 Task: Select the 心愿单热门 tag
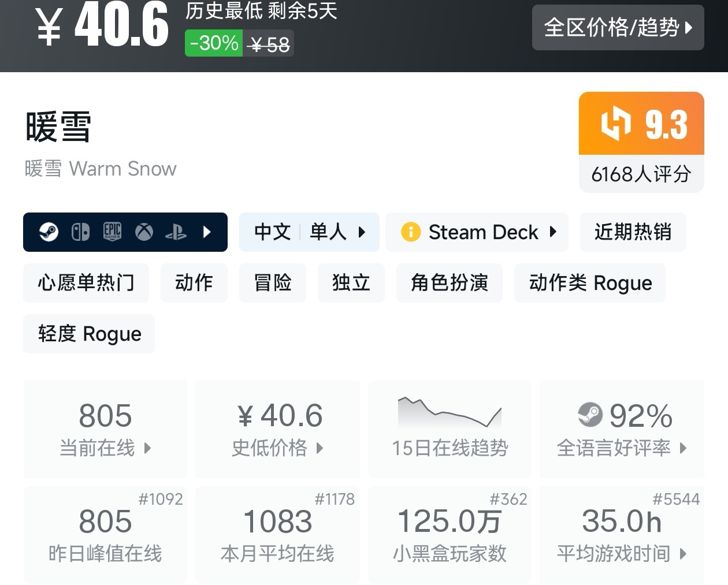(x=86, y=283)
